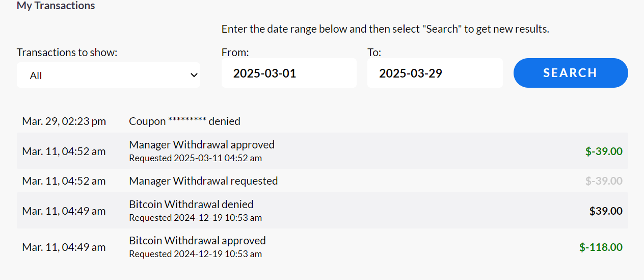Click the Manager Withdrawal approved entry
The height and width of the screenshot is (280, 644).
202,145
